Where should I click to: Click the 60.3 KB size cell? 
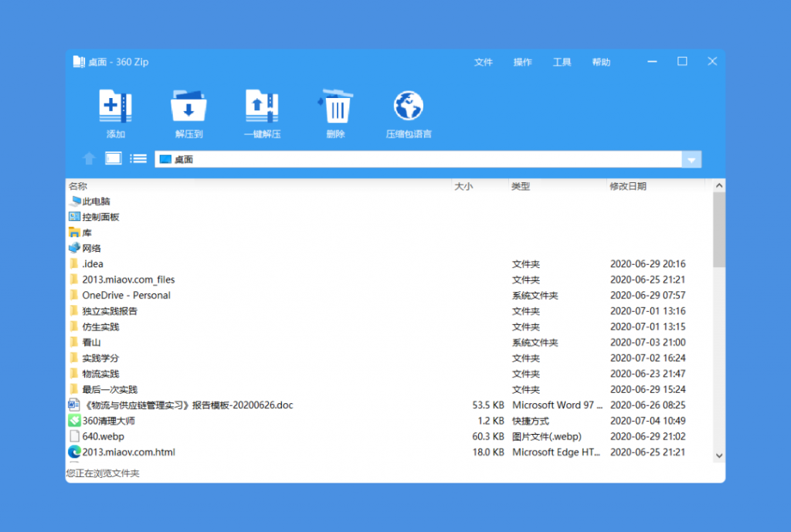(488, 436)
